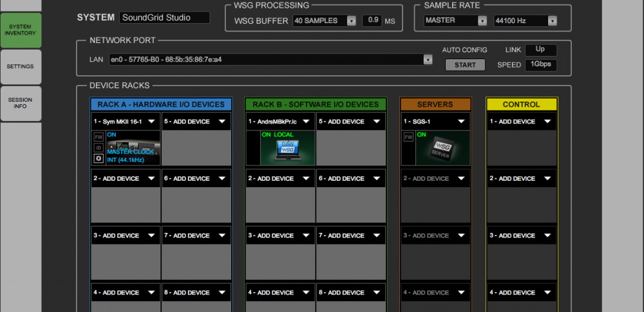Open Rack B slot 3 Add Device dropdown
644x312 pixels.
[281, 235]
